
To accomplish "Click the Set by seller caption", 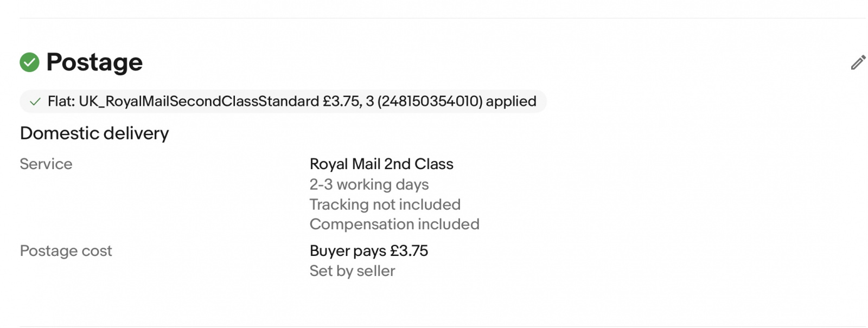I will (x=353, y=271).
